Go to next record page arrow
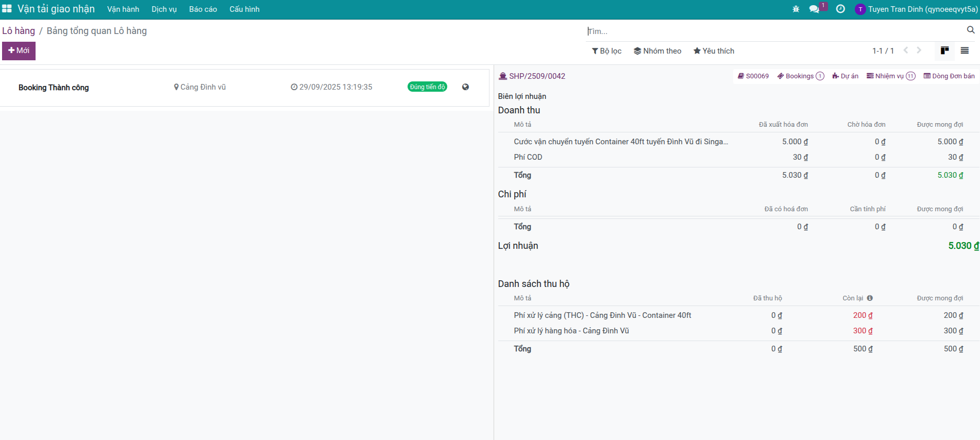 click(x=919, y=50)
